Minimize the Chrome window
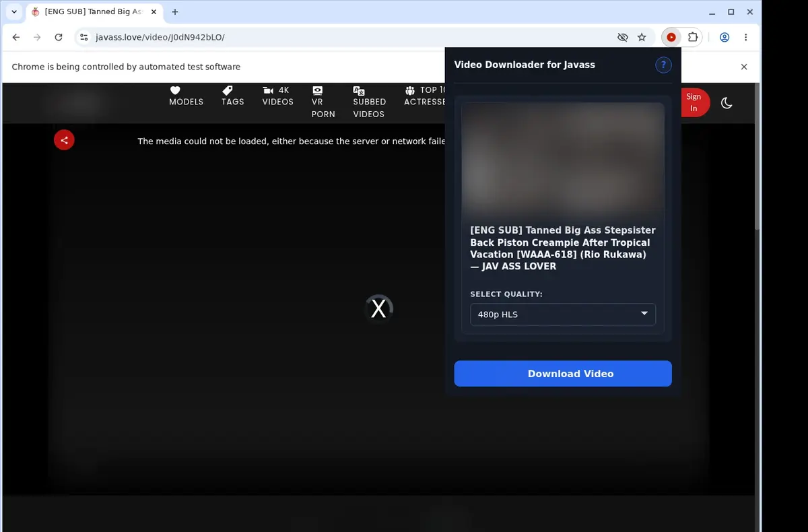 [x=712, y=12]
